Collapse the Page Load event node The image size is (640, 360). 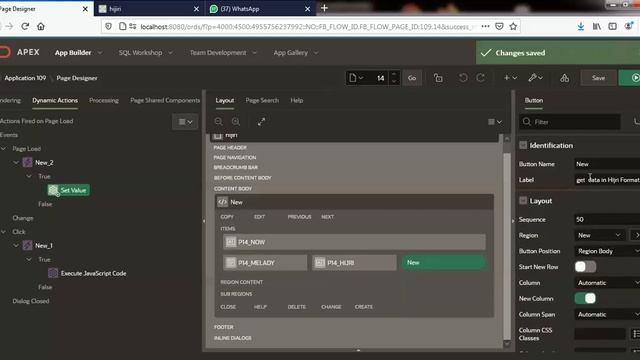4,149
